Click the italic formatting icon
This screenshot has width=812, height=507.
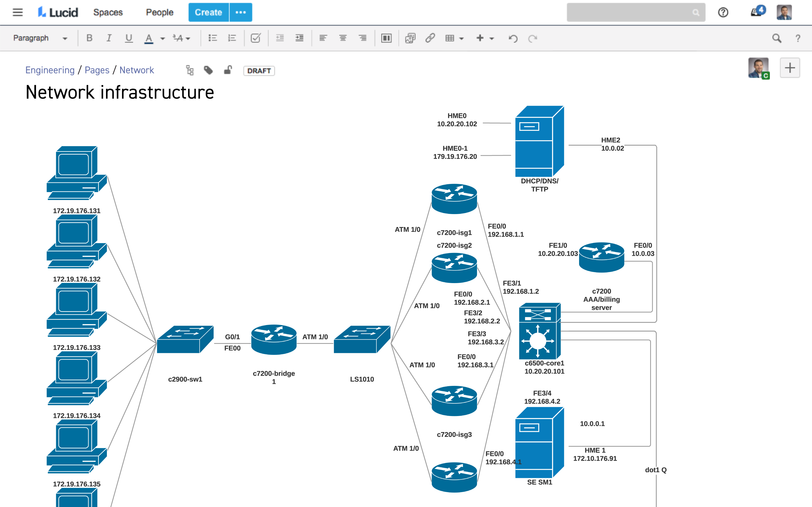(108, 39)
